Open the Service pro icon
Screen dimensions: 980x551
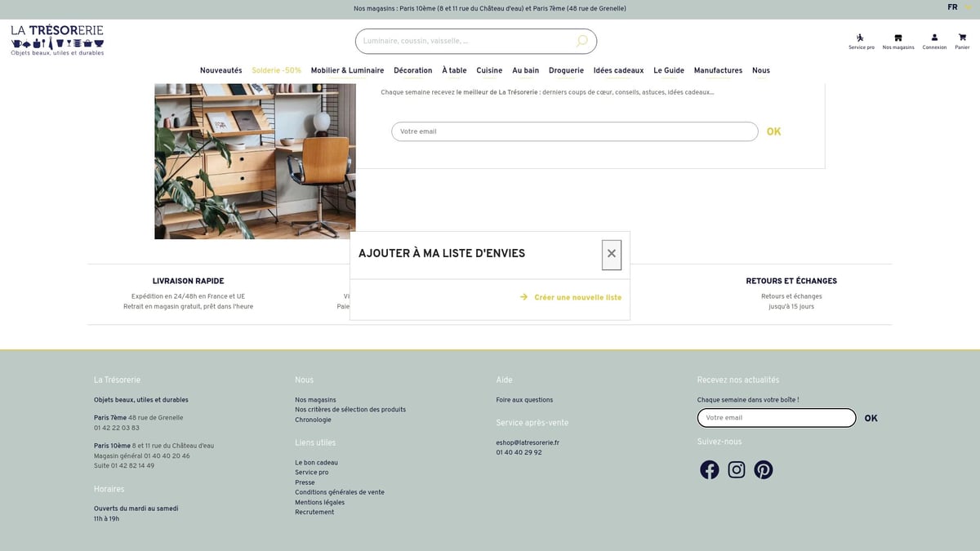coord(861,41)
